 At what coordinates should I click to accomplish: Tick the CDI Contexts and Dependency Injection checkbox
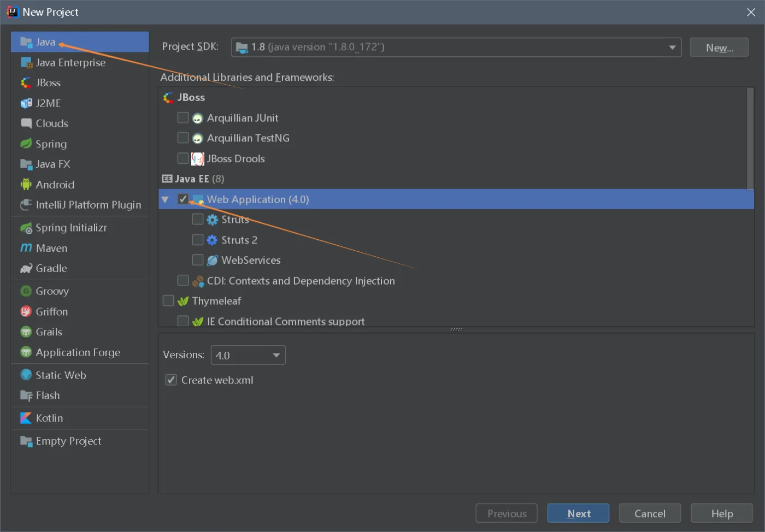click(x=183, y=280)
